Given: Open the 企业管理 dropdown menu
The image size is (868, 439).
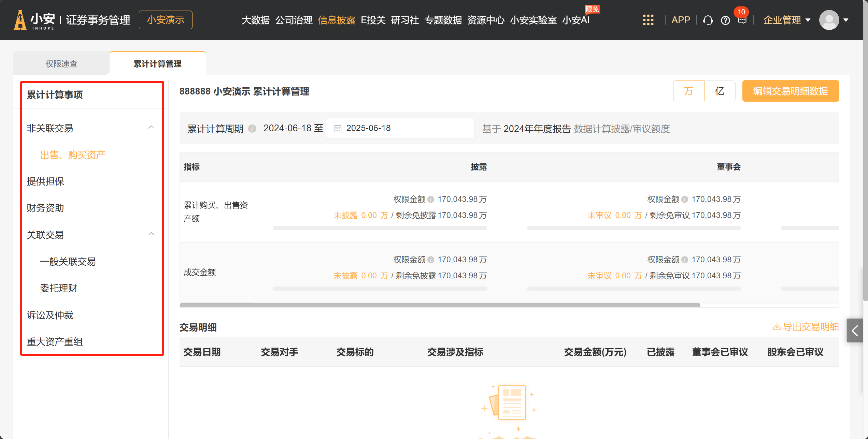Looking at the screenshot, I should (786, 20).
